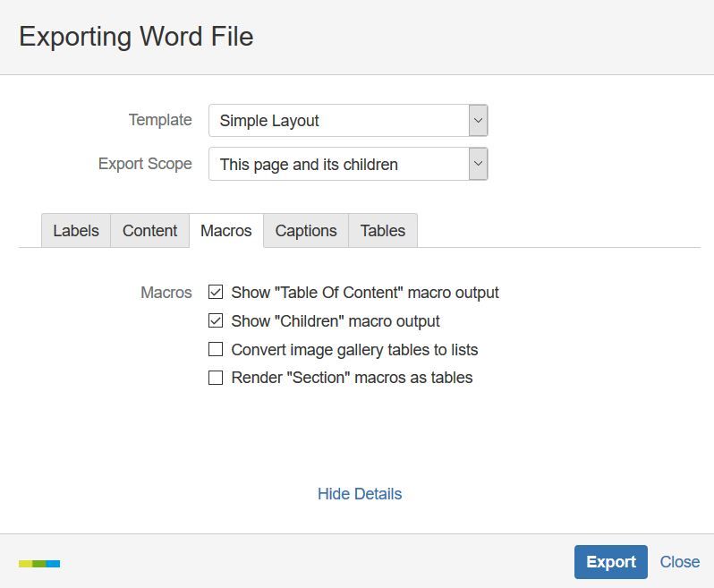Click the Close link

point(680,562)
